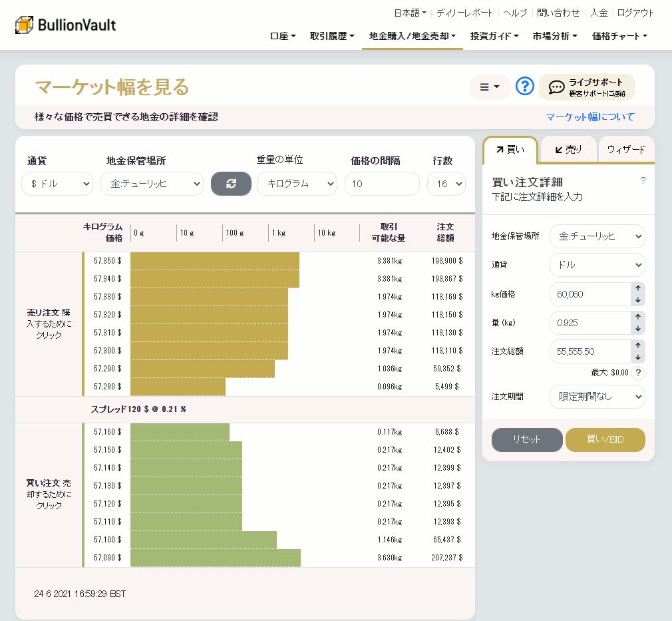Screen dimensions: 672x621
Task: Open the デイリーレポート link
Action: 464,13
